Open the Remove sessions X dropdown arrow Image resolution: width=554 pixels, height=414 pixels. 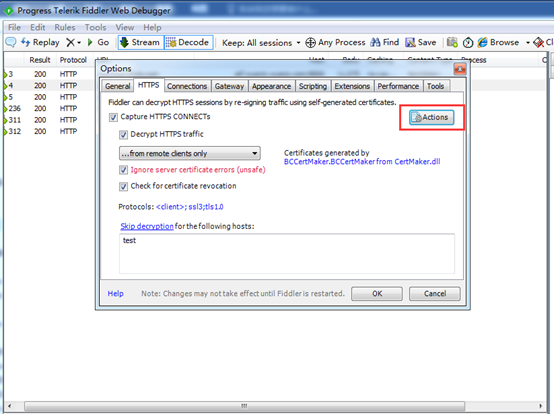[x=79, y=43]
